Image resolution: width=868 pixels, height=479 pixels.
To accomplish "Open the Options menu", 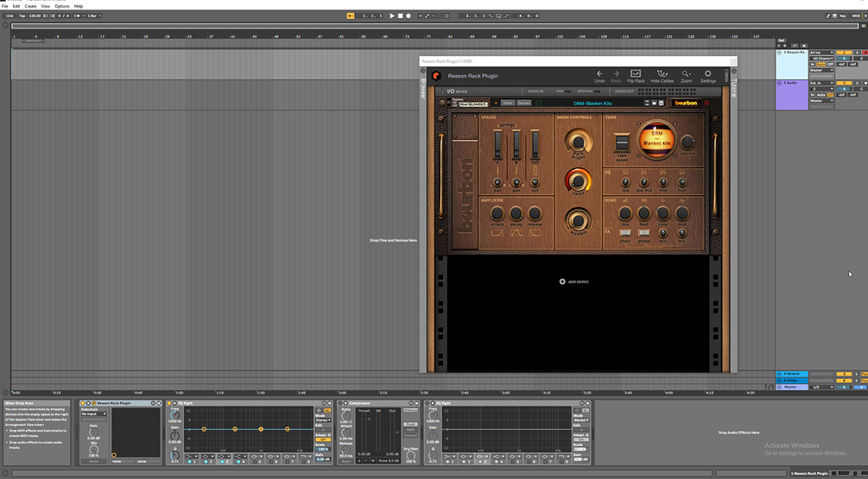I will point(62,6).
